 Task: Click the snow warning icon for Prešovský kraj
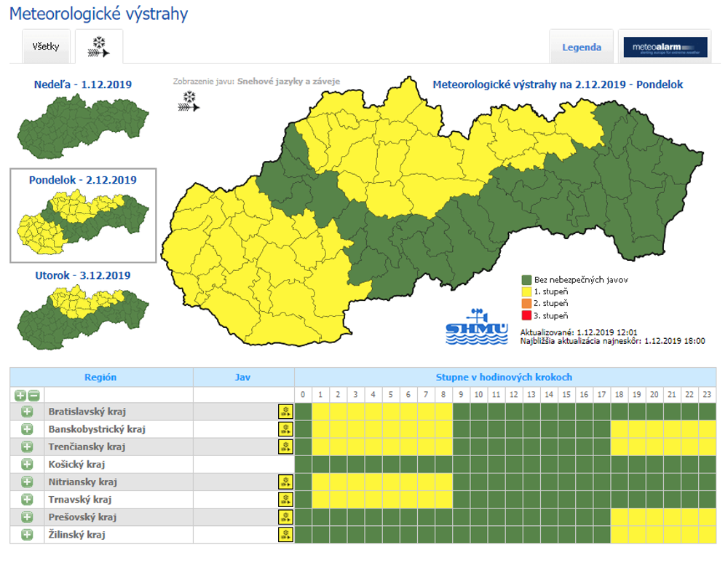[286, 517]
